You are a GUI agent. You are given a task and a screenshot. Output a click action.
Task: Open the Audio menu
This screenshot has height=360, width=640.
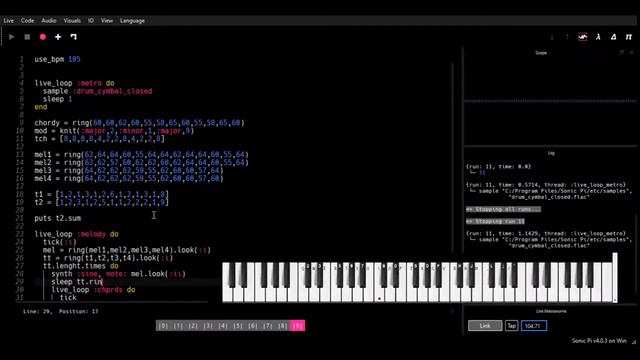pos(49,20)
